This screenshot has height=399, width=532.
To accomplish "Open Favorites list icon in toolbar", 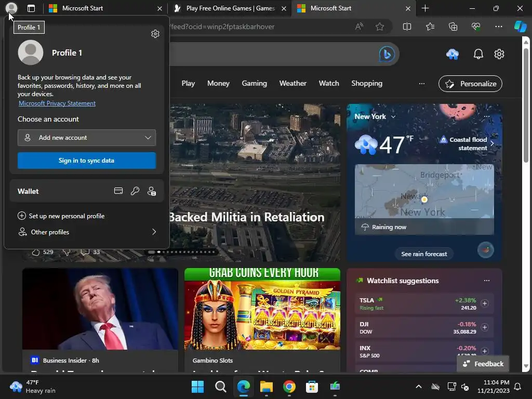I will [x=430, y=26].
